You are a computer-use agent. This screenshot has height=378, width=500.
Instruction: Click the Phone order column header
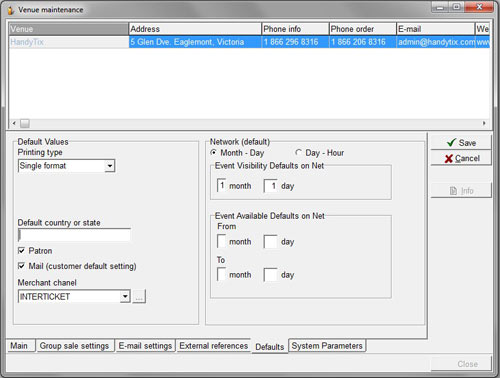click(x=363, y=29)
